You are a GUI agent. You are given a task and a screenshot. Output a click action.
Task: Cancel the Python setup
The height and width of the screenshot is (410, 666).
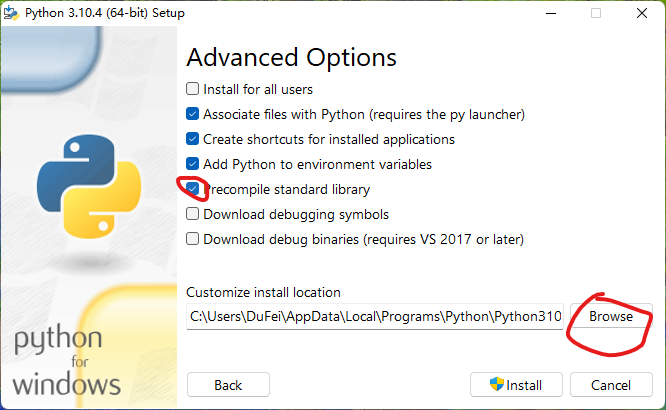[611, 385]
